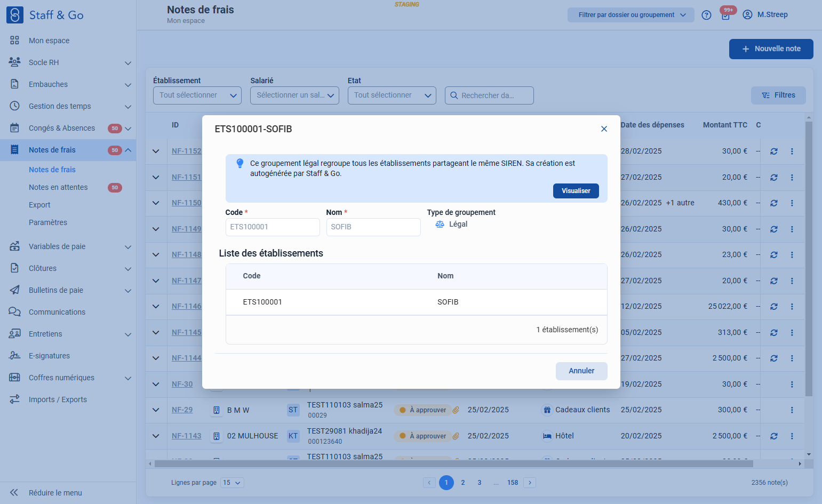
Task: Click the Nom field containing SOFIB
Action: click(x=373, y=227)
